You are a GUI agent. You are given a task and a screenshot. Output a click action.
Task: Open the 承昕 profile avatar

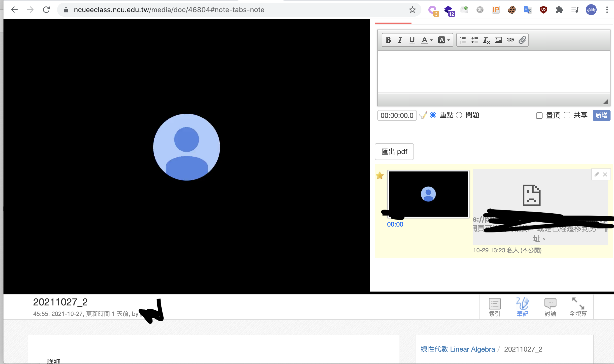[x=591, y=10]
